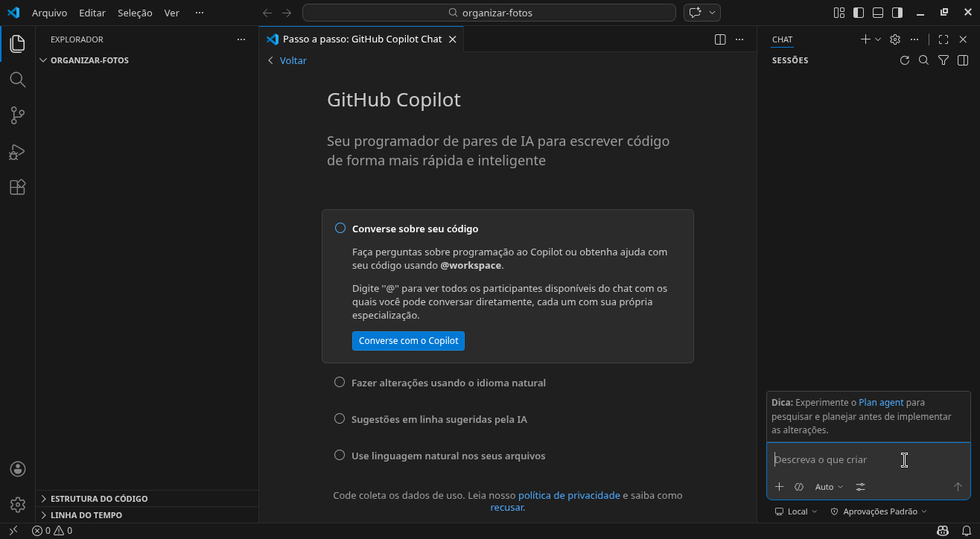Open the Extensions view icon
This screenshot has width=980, height=539.
click(x=17, y=188)
